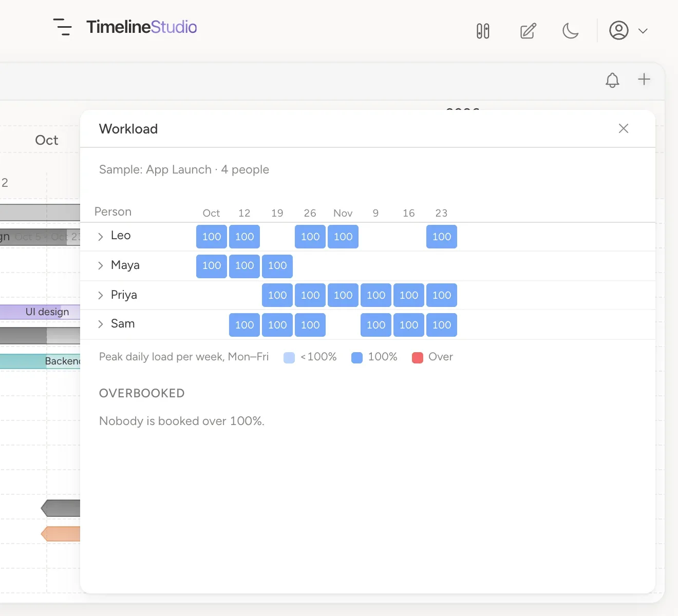Viewport: 678px width, 616px height.
Task: Click the TimelineStudio logo text
Action: (x=142, y=27)
